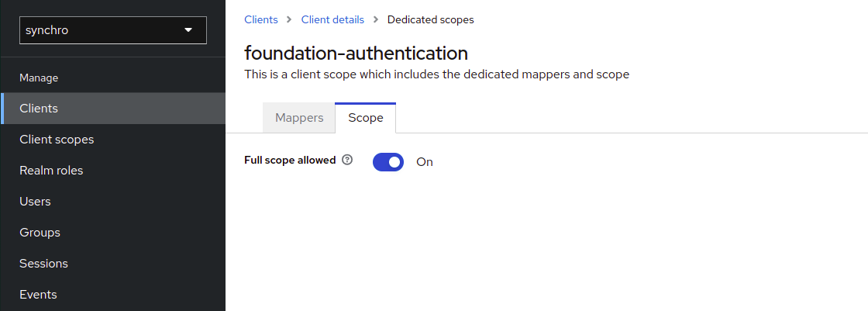Open Clients in the sidebar
This screenshot has height=311, width=868.
pos(39,109)
